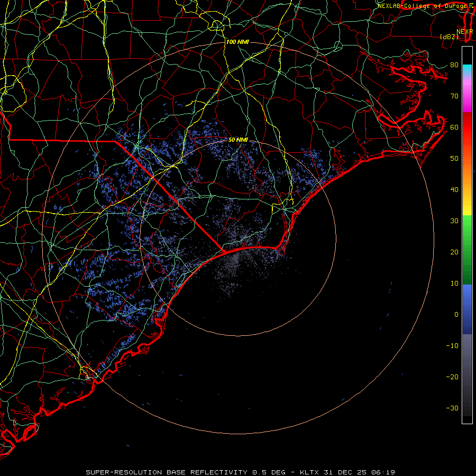Click the [dBZ] units label
476x476 pixels.
coord(449,37)
